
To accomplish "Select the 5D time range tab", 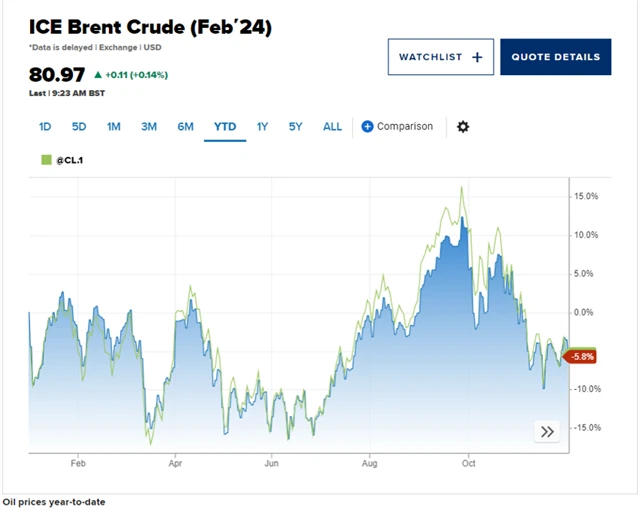I will [79, 127].
